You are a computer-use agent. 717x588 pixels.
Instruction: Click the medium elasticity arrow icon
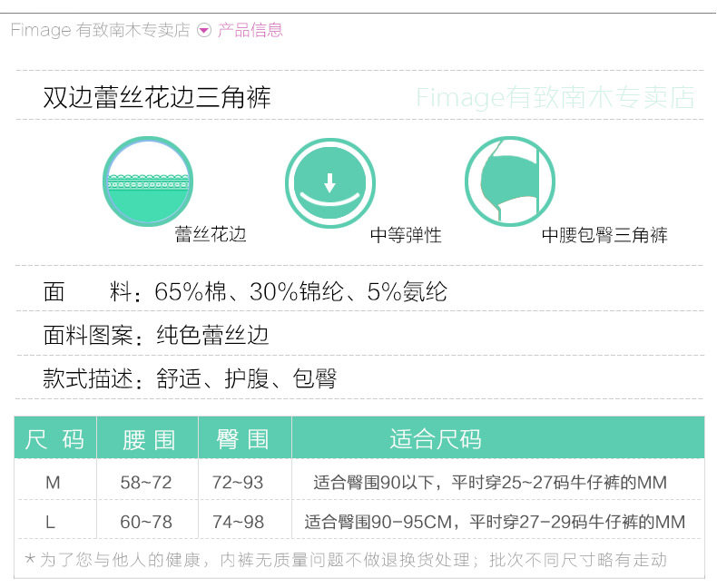tap(329, 183)
